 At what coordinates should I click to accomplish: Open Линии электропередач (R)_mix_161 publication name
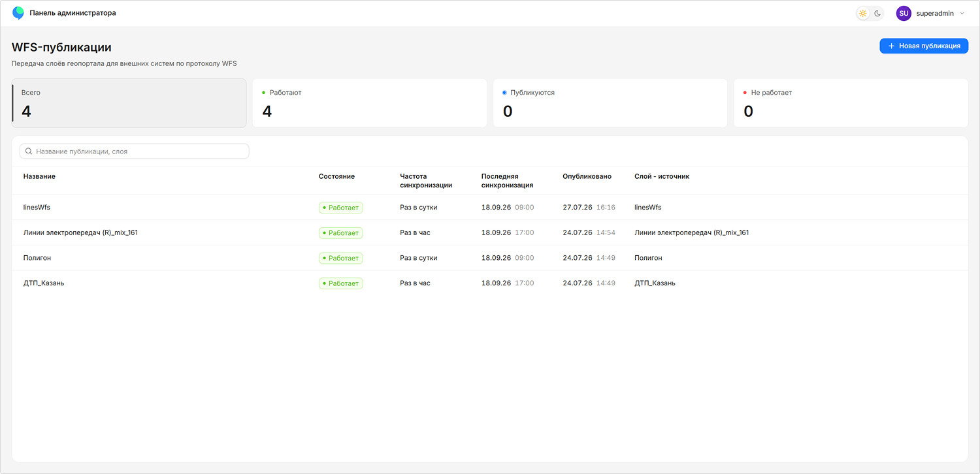(x=80, y=232)
